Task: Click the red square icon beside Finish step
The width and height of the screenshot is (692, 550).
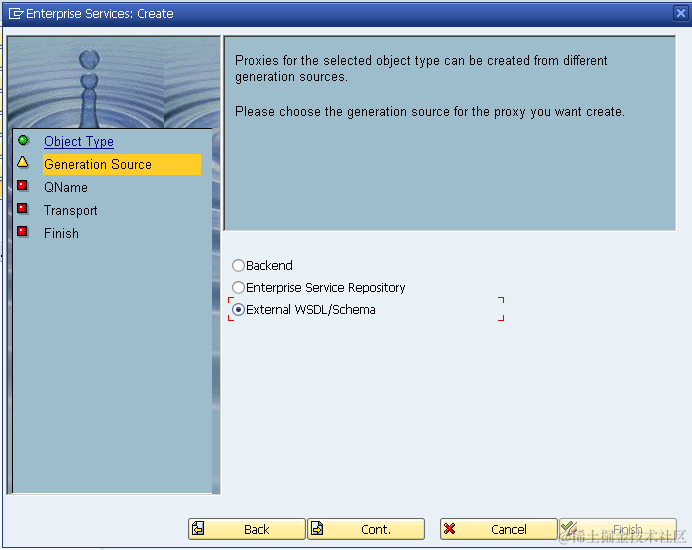Action: [x=23, y=231]
